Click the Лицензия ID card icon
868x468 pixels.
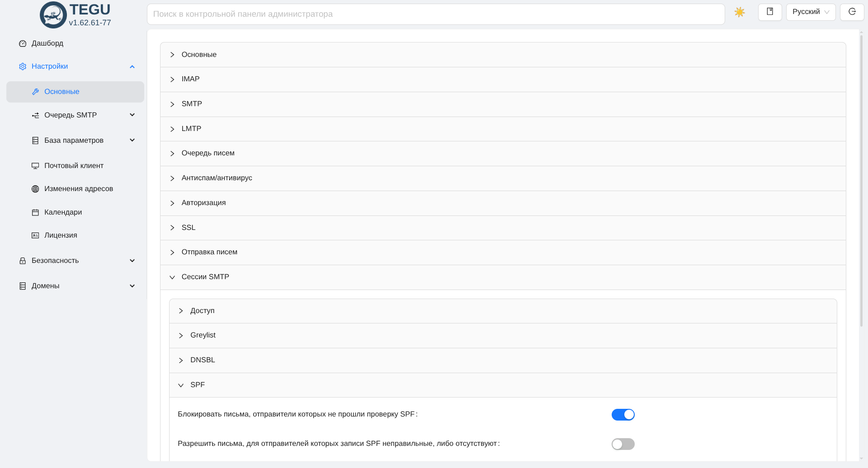35,235
